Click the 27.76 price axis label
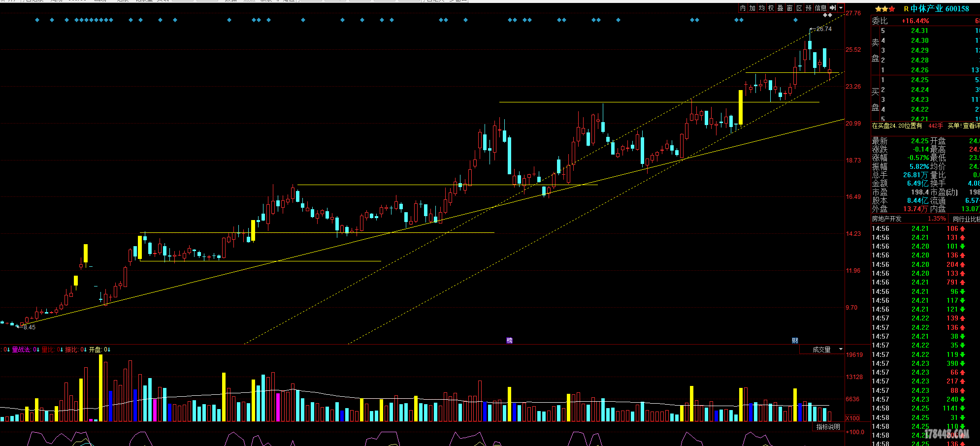 tap(853, 13)
